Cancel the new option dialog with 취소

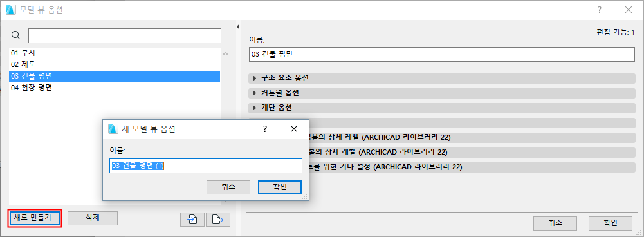[x=228, y=187]
